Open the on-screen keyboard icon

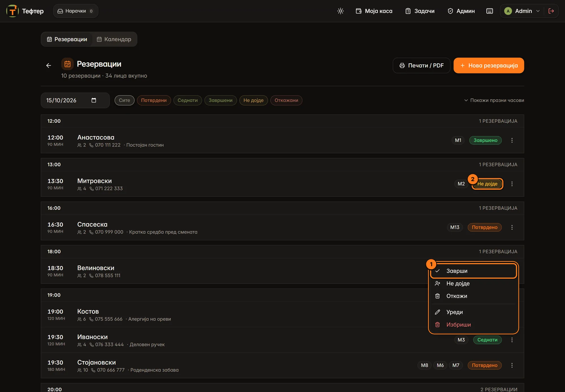coord(490,11)
